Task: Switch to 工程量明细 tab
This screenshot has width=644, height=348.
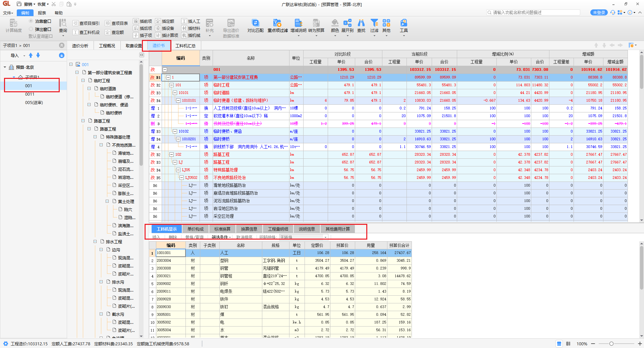Action: (x=278, y=229)
